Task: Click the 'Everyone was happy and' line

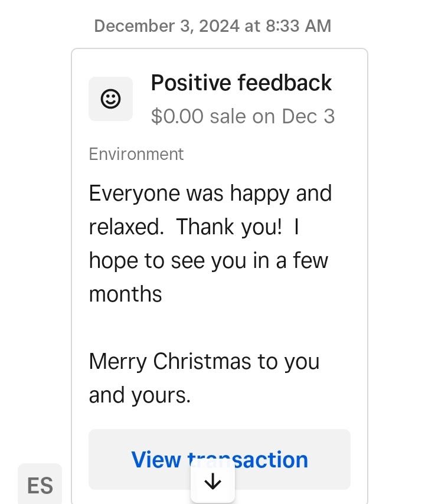Action: pos(211,194)
